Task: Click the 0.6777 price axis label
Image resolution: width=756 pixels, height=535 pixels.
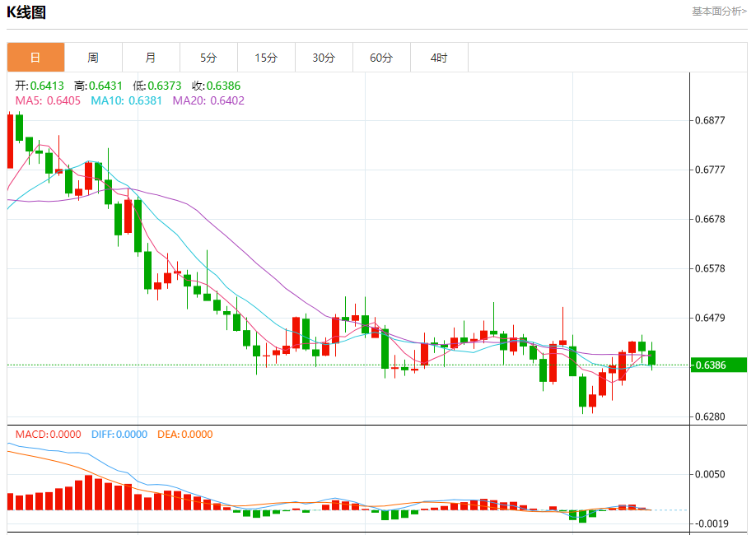Action: pos(710,170)
